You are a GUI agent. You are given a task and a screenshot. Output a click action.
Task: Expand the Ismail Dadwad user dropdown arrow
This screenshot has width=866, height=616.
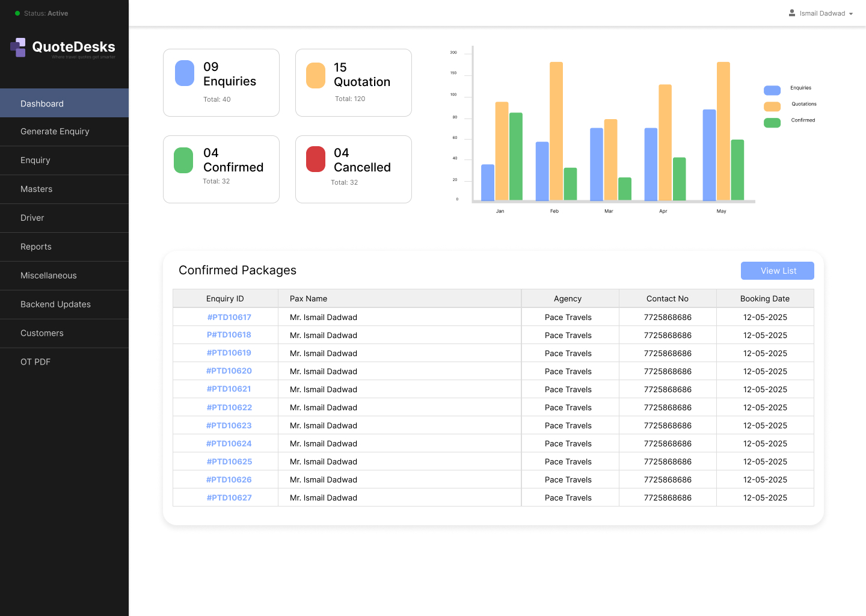[x=851, y=14]
